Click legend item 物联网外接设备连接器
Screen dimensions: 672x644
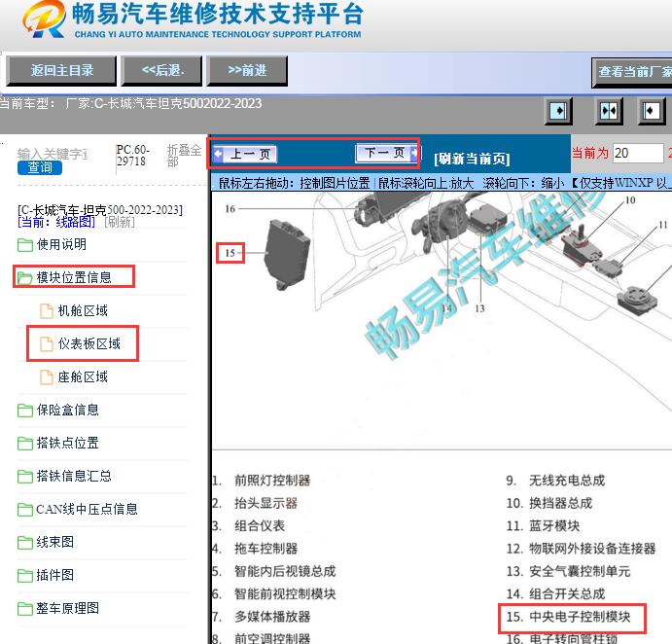[592, 549]
